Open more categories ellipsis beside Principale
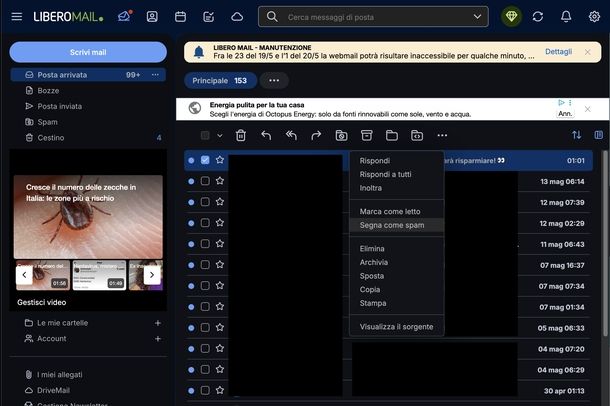610x406 pixels. coord(274,80)
